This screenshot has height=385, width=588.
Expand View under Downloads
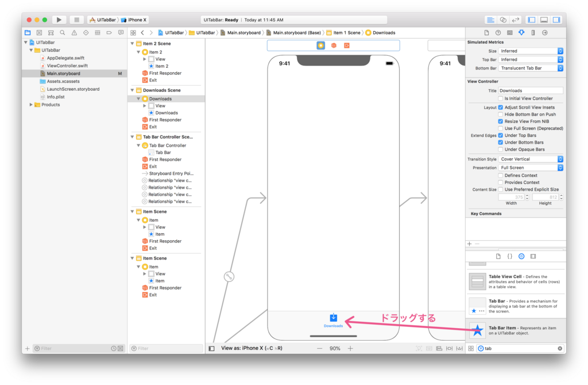point(144,106)
